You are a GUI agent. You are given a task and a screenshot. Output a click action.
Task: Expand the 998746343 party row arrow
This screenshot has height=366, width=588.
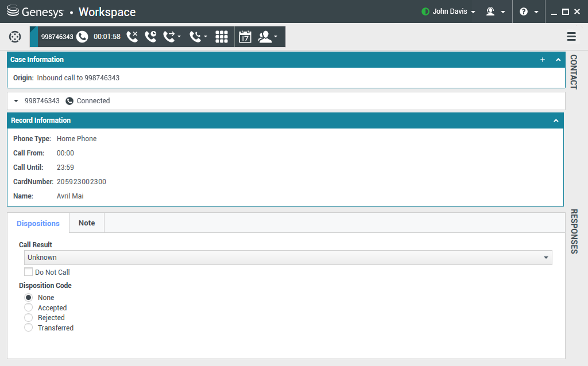(x=16, y=101)
